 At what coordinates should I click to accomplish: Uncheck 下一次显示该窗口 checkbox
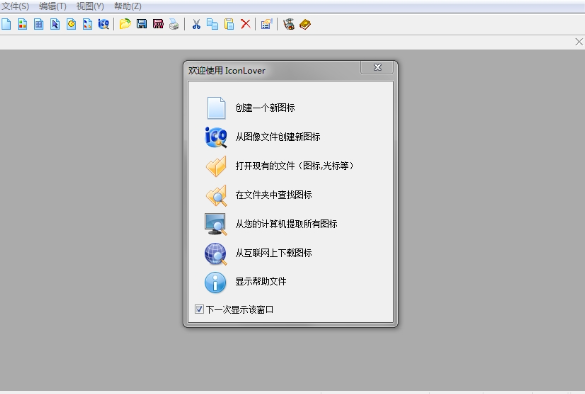[199, 309]
